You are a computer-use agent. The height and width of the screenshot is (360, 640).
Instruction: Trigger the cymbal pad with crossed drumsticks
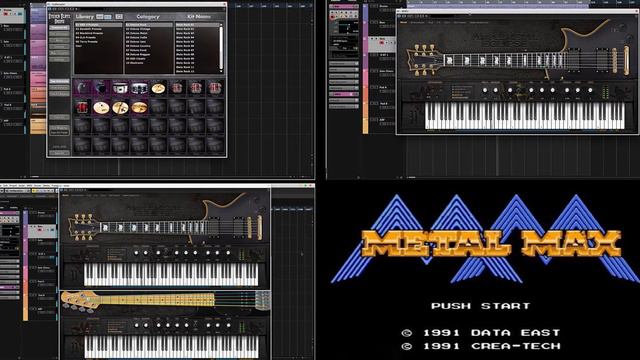tap(120, 107)
